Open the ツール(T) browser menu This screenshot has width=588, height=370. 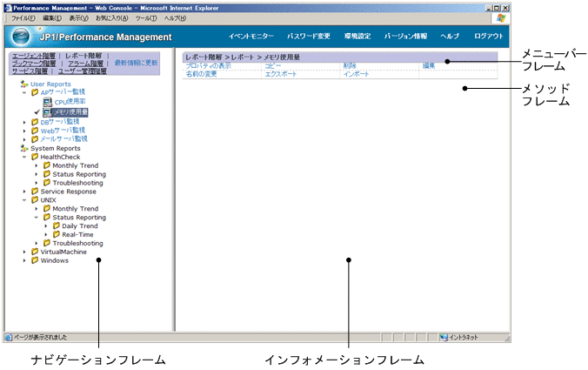coord(146,18)
